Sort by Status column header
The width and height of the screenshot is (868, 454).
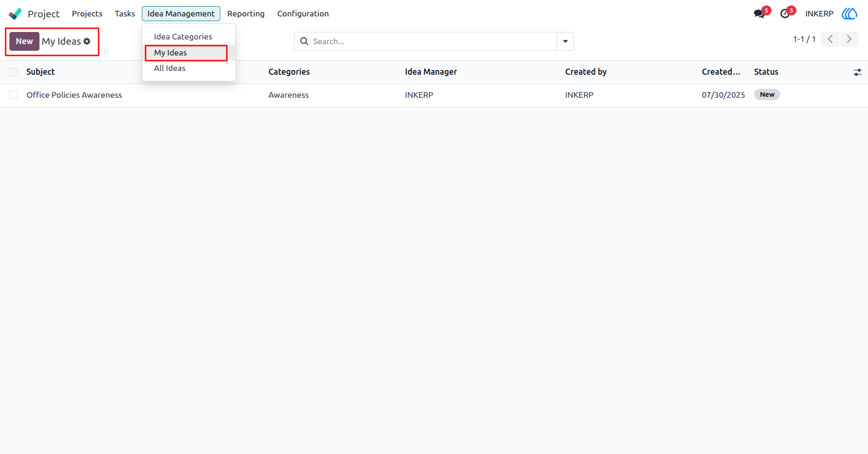(x=766, y=72)
